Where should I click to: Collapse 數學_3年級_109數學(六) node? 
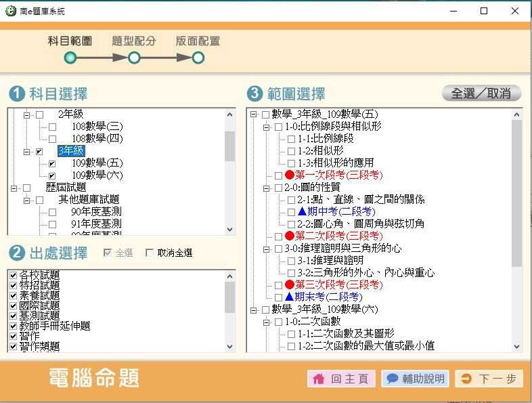tap(253, 310)
